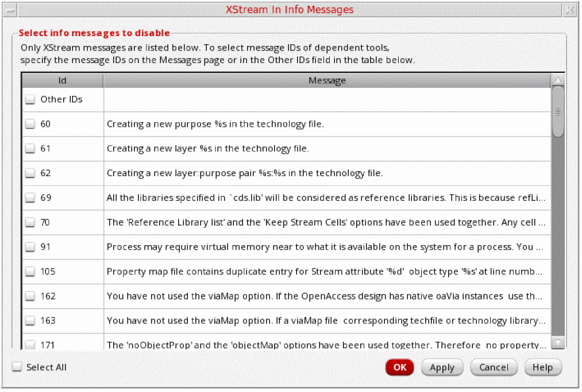
Task: Enable the checkbox for message 61
Action: 30,149
